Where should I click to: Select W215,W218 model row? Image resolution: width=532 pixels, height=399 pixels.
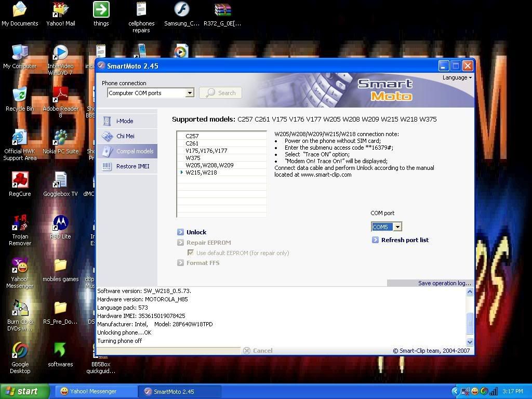click(221, 172)
